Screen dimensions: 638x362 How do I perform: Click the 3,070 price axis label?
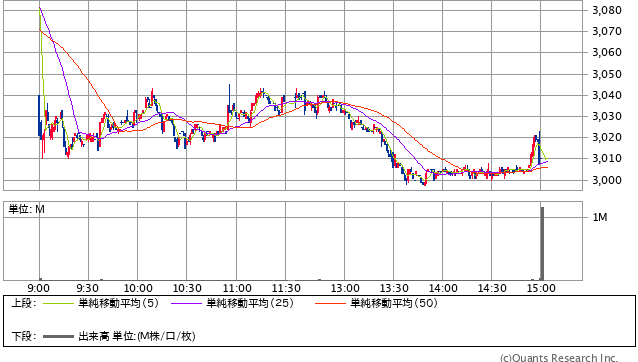tap(607, 31)
